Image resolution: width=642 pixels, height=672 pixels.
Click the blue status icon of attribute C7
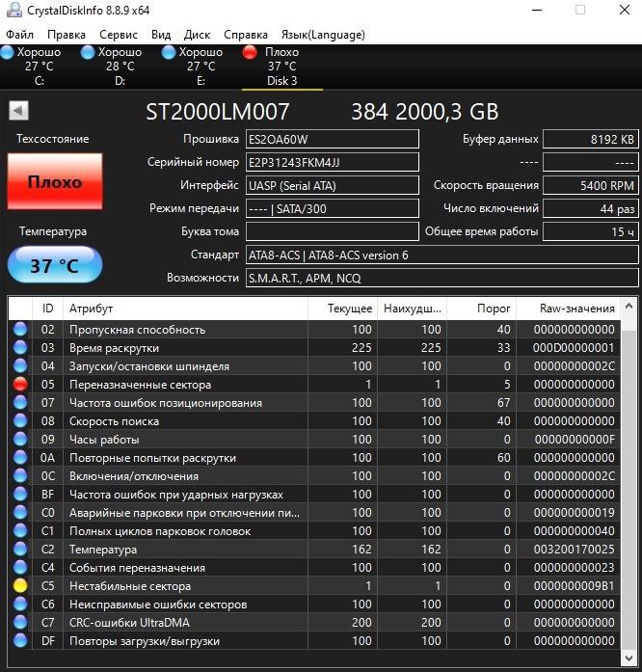point(20,622)
